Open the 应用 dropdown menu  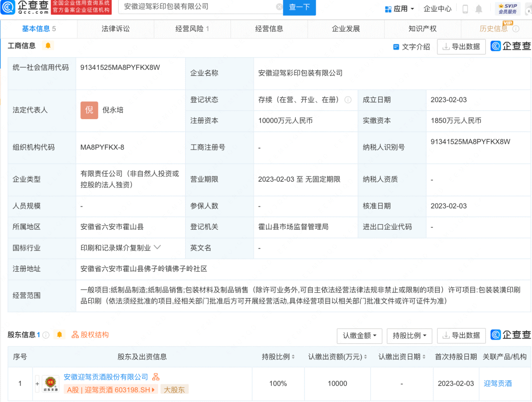400,9
